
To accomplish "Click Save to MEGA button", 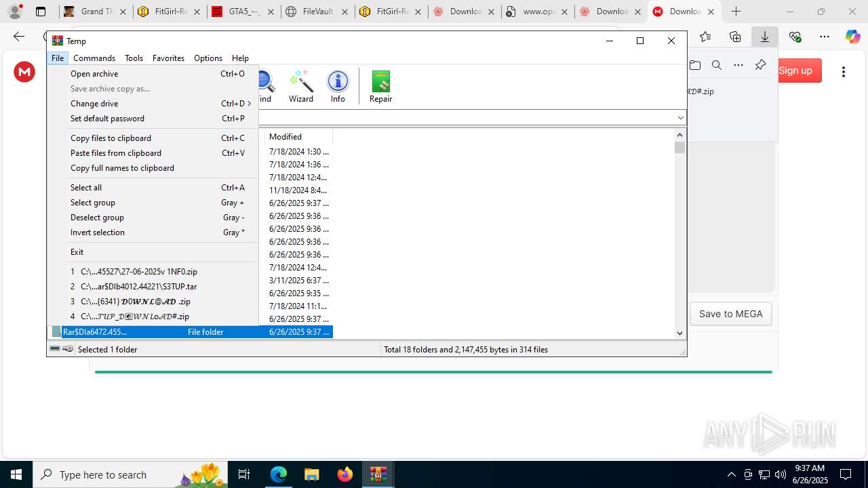I will [x=731, y=314].
